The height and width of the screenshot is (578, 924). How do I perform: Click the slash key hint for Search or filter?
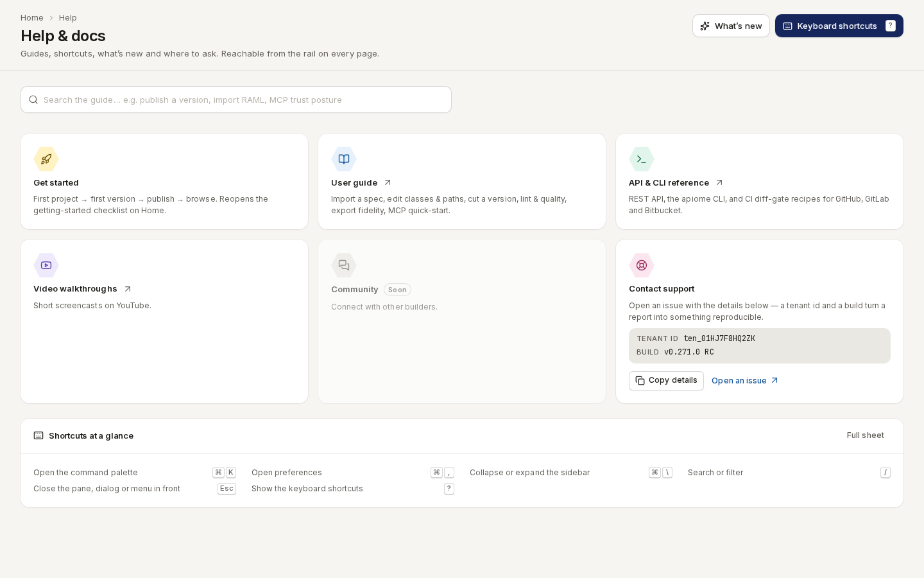coord(886,473)
